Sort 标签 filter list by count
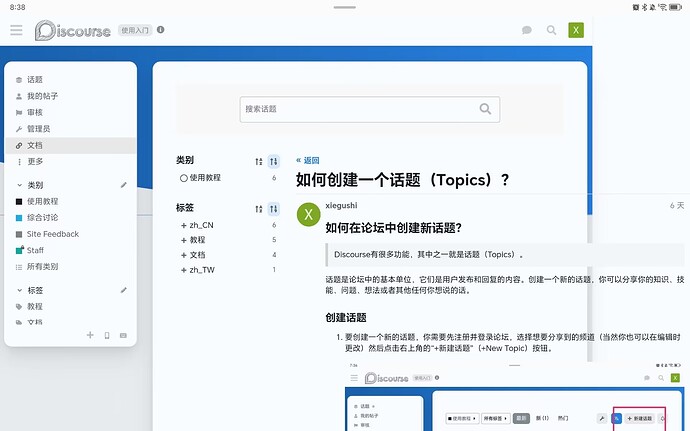 pyautogui.click(x=274, y=209)
